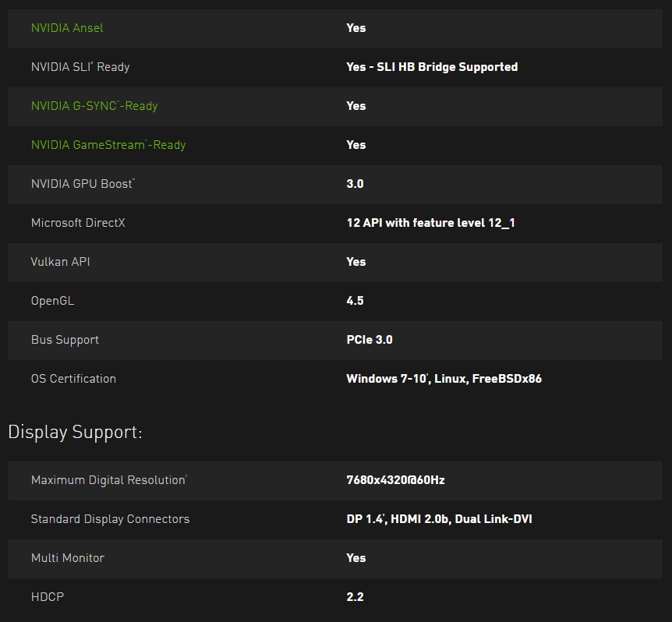
Task: Click the Bus Support label
Action: [65, 340]
